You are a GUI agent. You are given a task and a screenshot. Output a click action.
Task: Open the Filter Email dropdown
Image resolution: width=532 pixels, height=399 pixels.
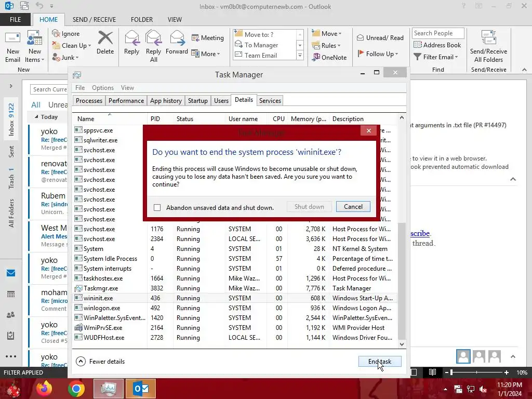pyautogui.click(x=436, y=57)
